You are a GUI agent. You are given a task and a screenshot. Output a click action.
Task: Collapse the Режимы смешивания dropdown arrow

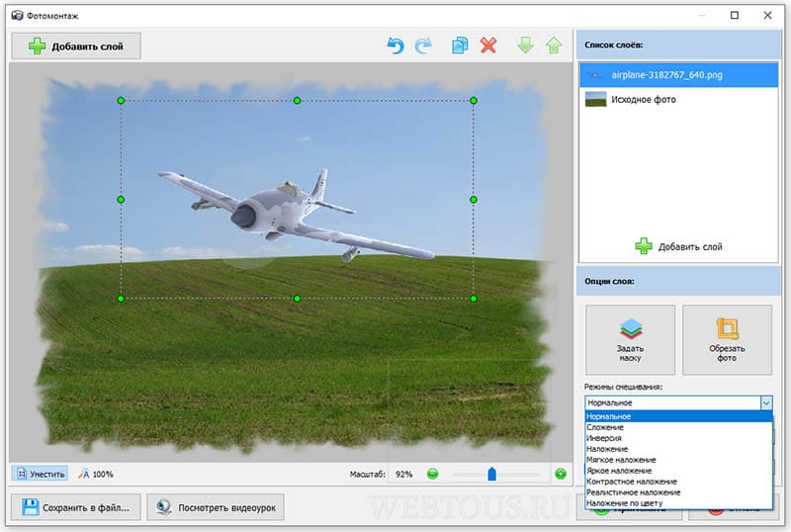pyautogui.click(x=766, y=402)
